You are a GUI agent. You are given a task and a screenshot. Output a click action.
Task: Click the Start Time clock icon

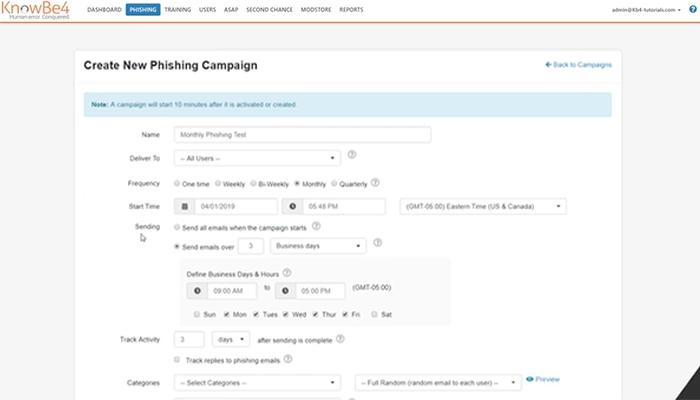click(292, 206)
